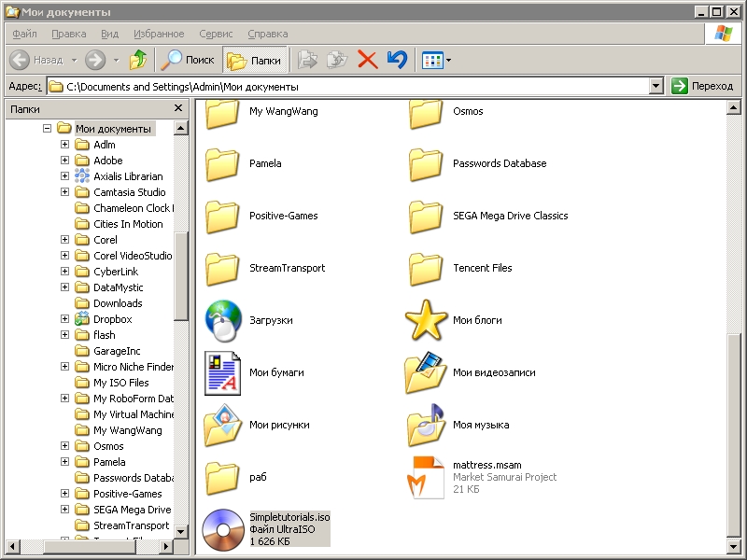Select My ISO Files in tree
747x560 pixels.
(x=121, y=383)
